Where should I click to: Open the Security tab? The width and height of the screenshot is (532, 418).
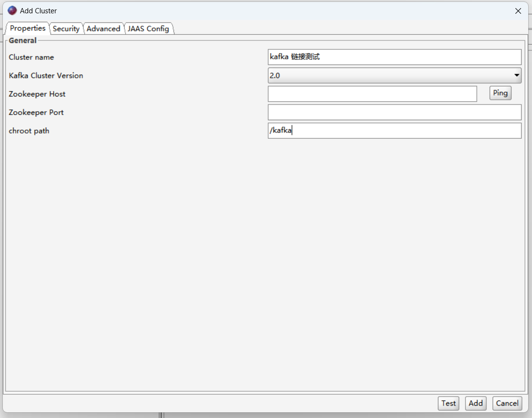click(x=66, y=29)
